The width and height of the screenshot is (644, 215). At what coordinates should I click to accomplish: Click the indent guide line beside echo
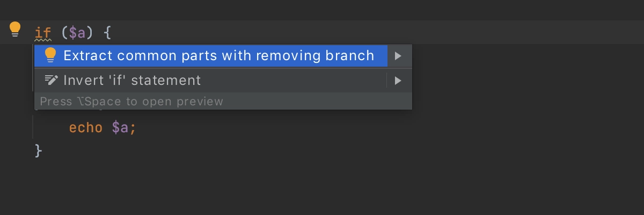click(x=35, y=128)
